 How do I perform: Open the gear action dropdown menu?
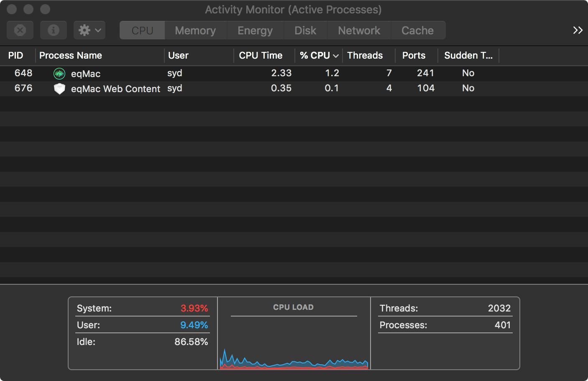[89, 30]
